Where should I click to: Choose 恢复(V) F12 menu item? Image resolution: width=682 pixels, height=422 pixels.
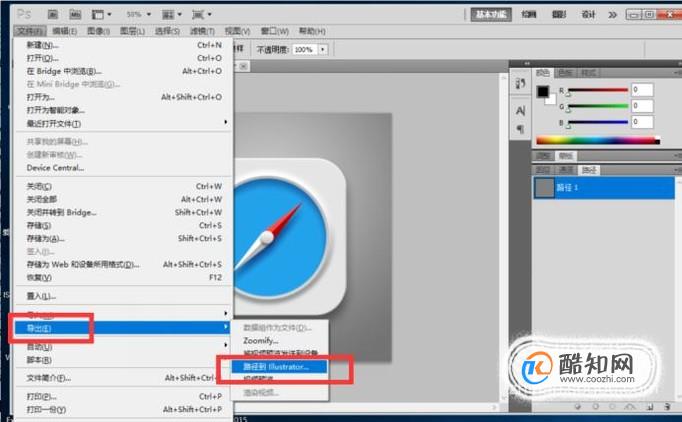(124, 278)
